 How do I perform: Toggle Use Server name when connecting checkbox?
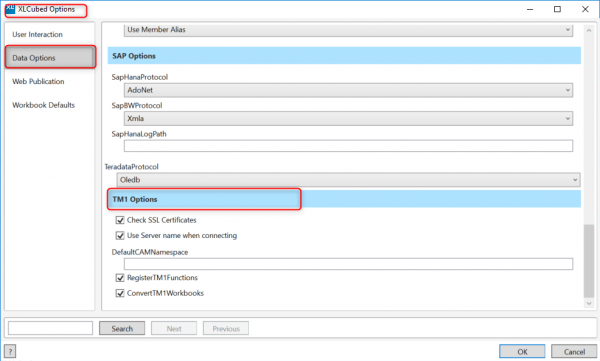pos(120,235)
